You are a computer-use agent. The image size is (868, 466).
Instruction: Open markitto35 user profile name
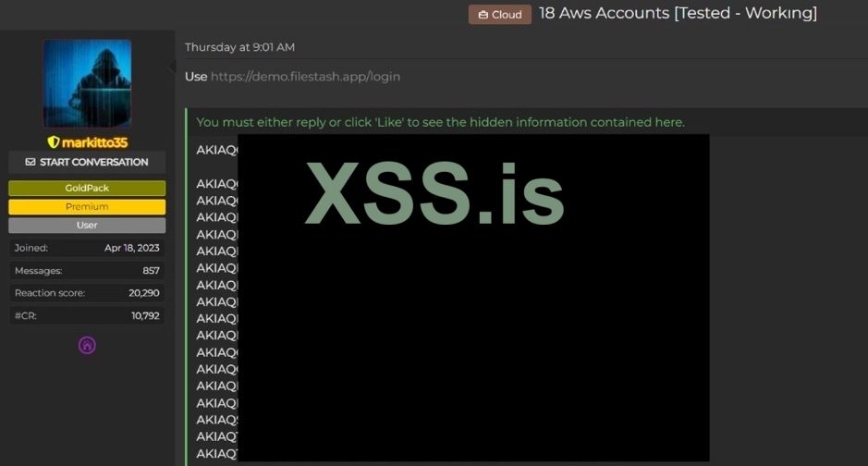94,142
